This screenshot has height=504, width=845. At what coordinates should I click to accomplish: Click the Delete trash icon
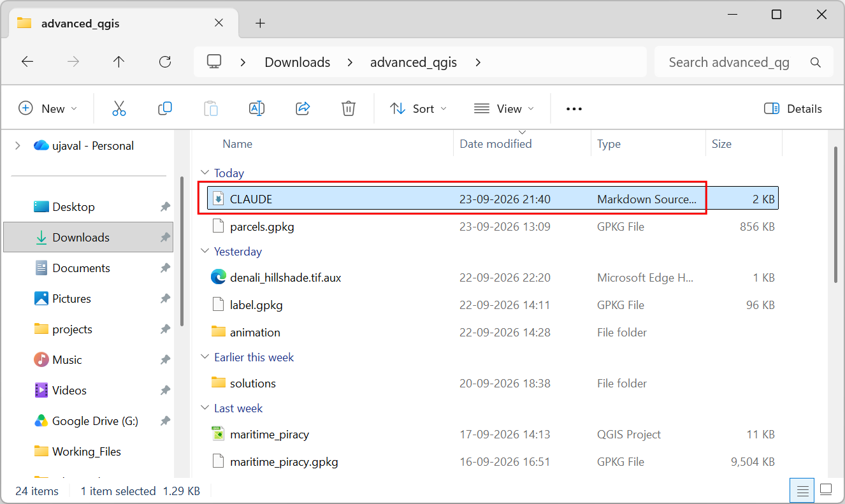tap(349, 109)
